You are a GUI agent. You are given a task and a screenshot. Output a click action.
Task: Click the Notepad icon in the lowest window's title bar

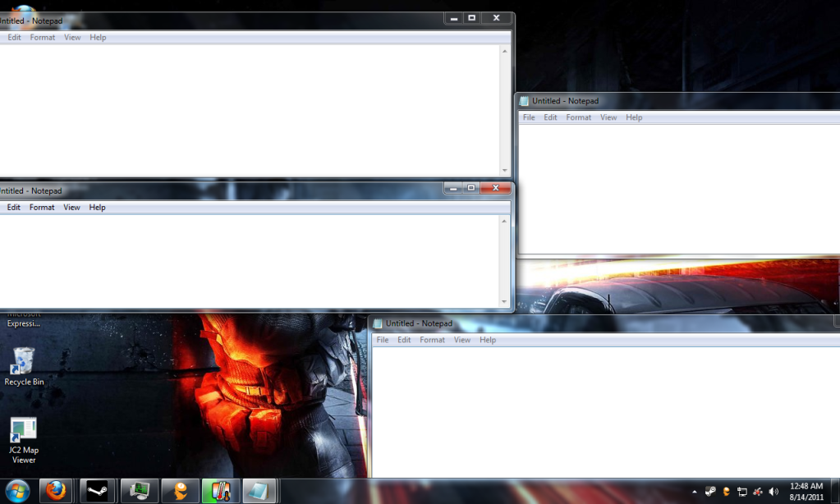(378, 323)
